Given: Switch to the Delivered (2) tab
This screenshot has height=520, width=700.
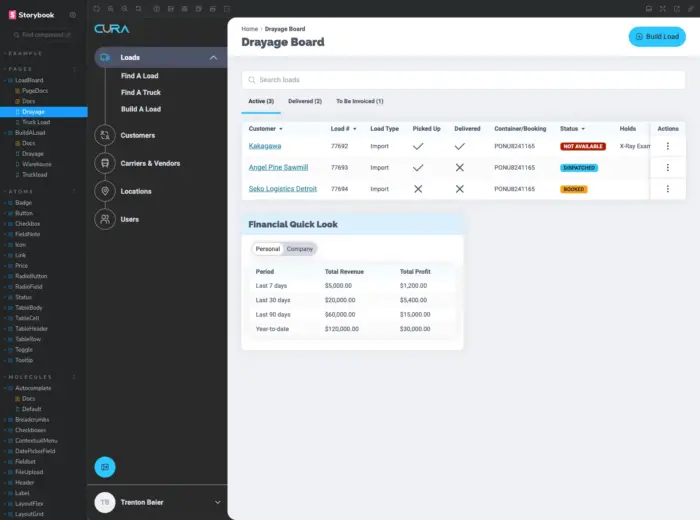Looking at the screenshot, I should click(305, 101).
